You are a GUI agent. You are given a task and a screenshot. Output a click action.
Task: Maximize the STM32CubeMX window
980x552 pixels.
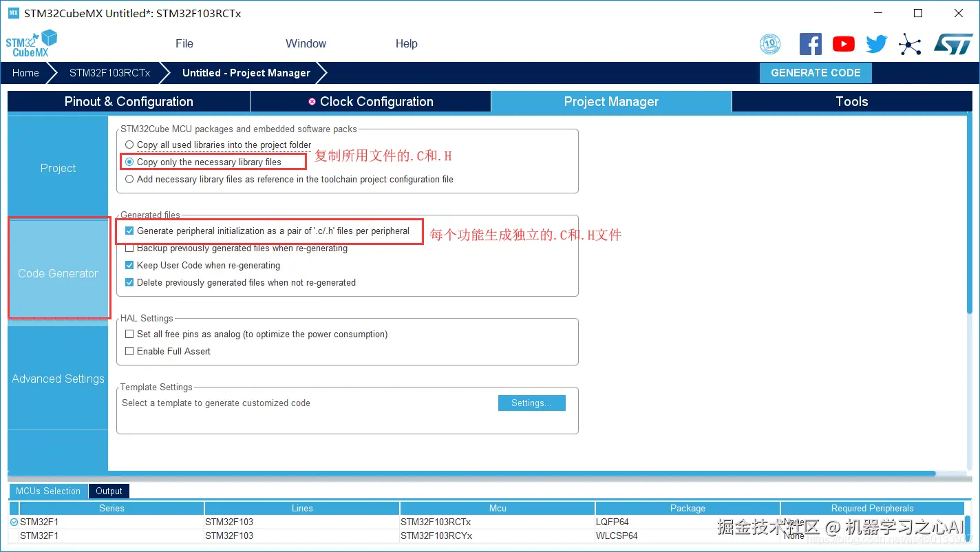click(x=918, y=13)
